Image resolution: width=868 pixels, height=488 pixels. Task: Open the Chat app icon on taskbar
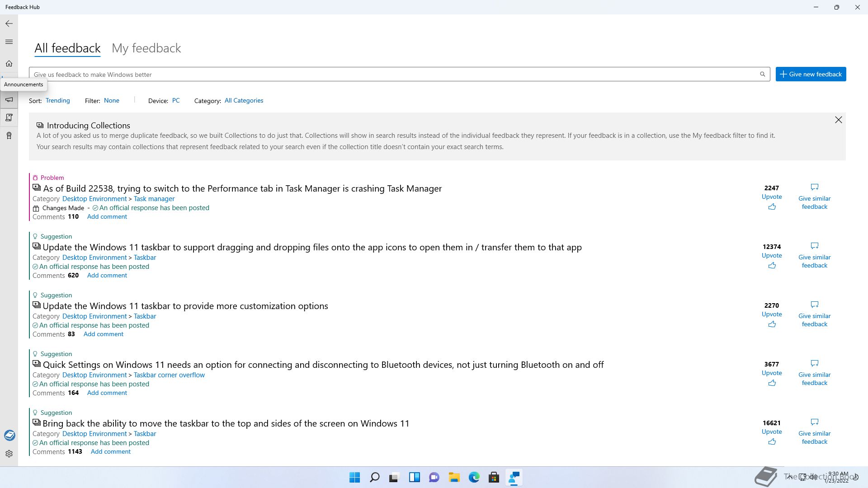coord(434,477)
